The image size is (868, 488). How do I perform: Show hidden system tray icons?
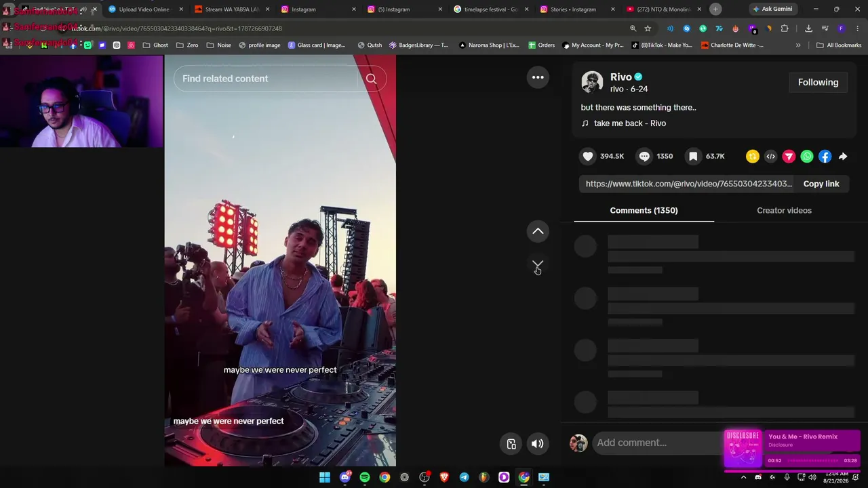[743, 477]
